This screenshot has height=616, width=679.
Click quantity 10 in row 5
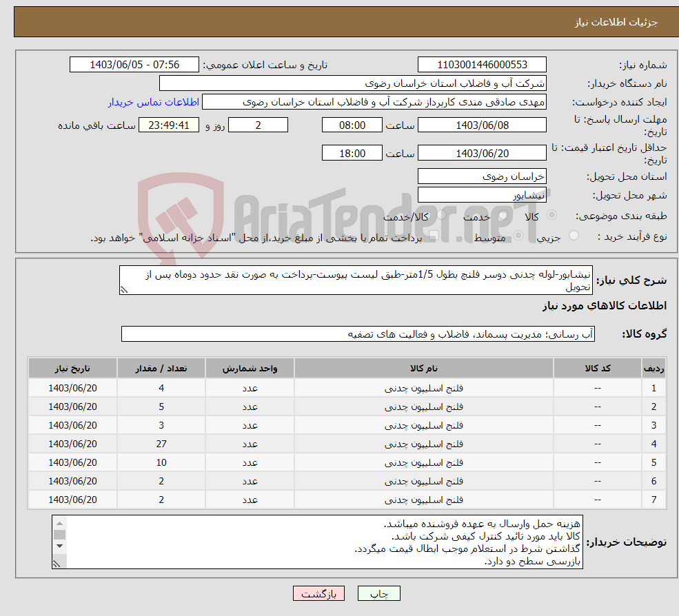(161, 463)
